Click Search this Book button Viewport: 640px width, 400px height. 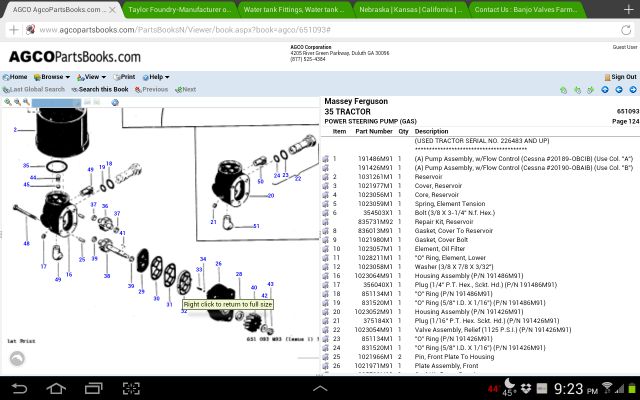(x=100, y=89)
